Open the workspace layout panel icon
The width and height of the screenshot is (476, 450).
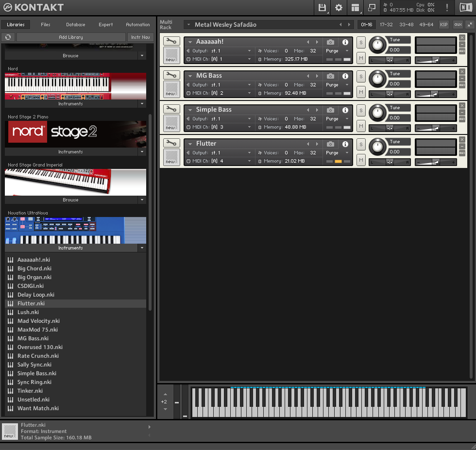tap(355, 8)
